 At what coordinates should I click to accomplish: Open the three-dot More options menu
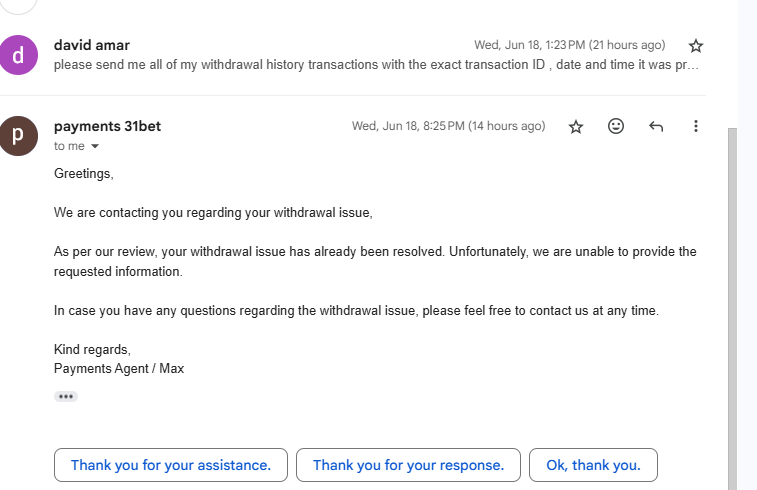click(x=696, y=127)
